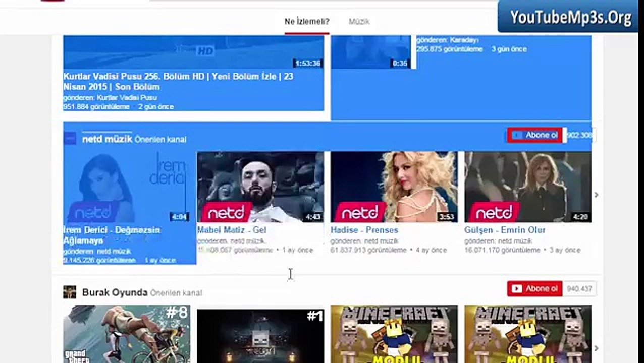
Task: Play the Gülşen - Emrin Olur thumbnail
Action: click(528, 187)
